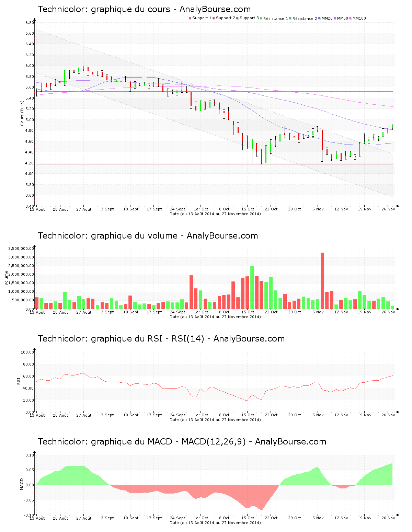Screen dimensions: 412x532
Task: Click the 100.00 RSI axis value
Action: [x=27, y=352]
